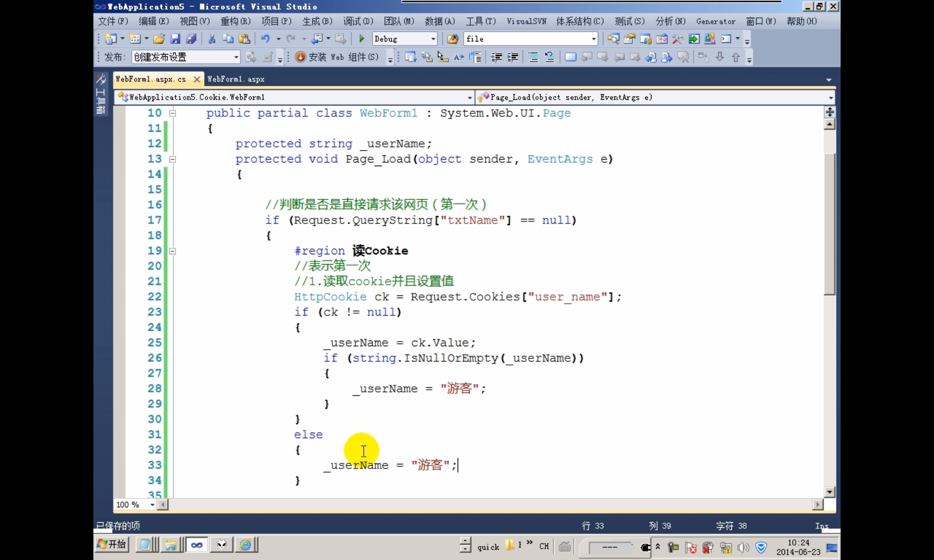934x560 pixels.
Task: Open the 100 % zoom dropdown
Action: tap(152, 504)
